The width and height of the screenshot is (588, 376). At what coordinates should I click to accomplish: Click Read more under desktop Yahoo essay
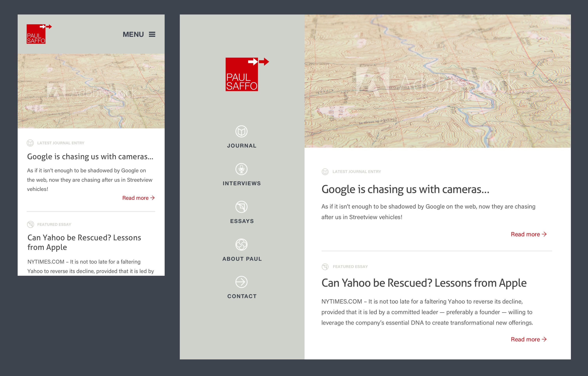coord(529,339)
